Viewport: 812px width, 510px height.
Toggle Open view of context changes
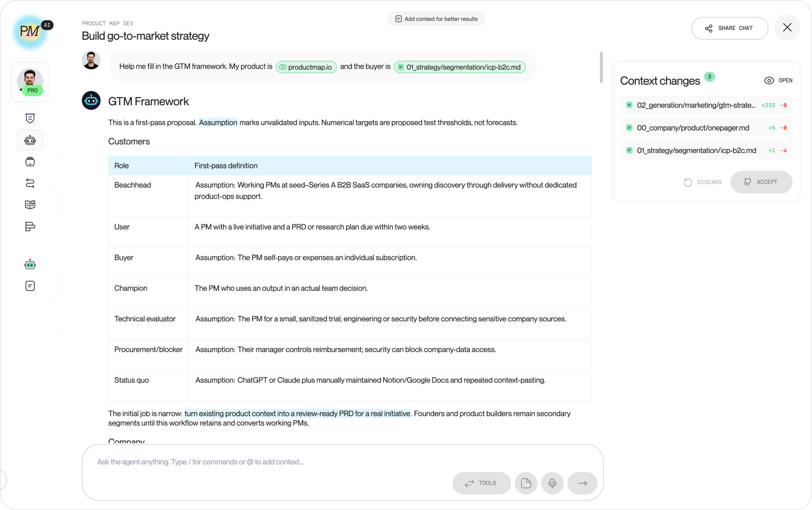tap(778, 81)
